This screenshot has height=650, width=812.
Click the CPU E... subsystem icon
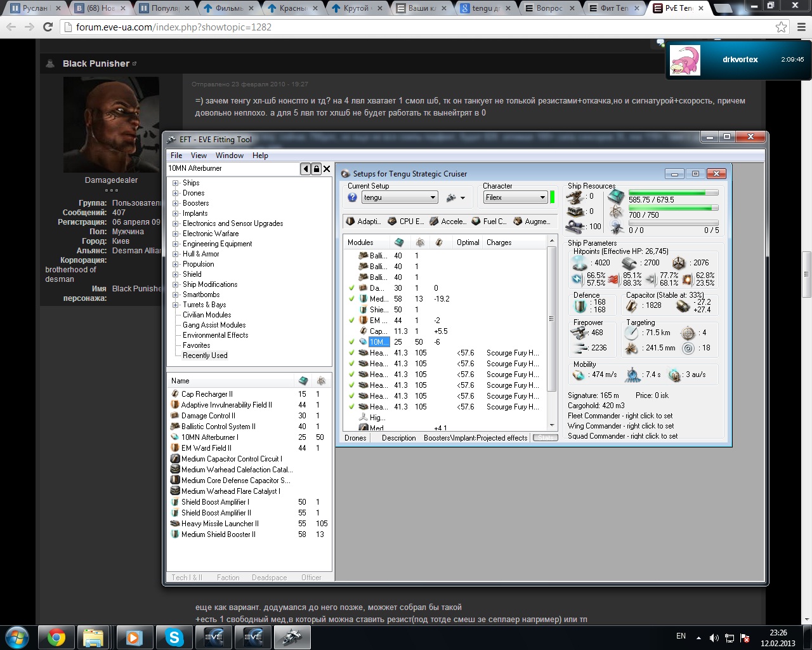pos(392,222)
